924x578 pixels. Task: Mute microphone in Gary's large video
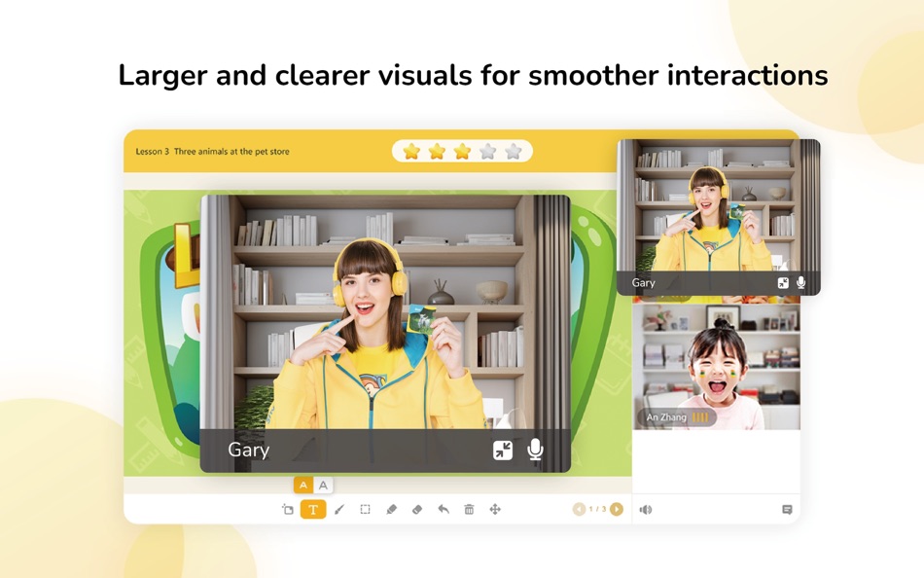(535, 450)
